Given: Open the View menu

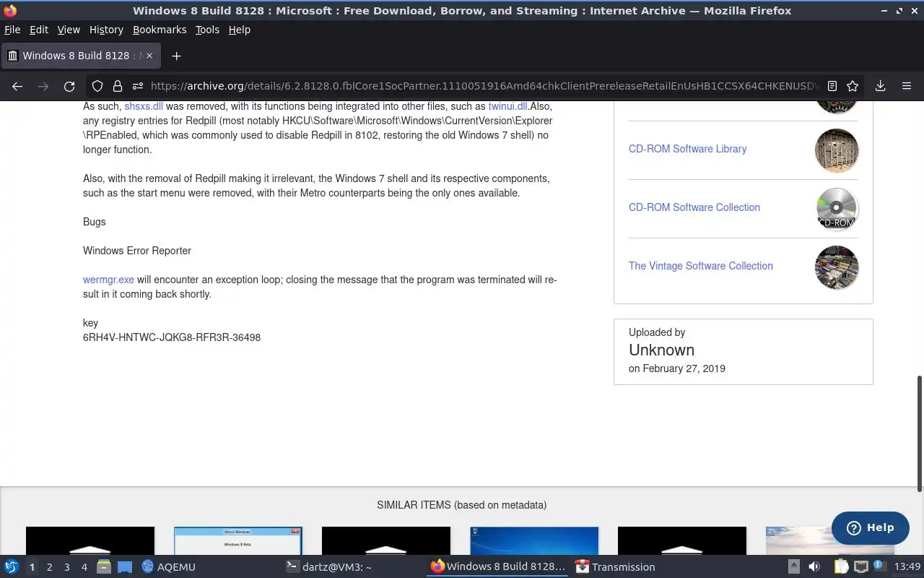Looking at the screenshot, I should (x=69, y=30).
